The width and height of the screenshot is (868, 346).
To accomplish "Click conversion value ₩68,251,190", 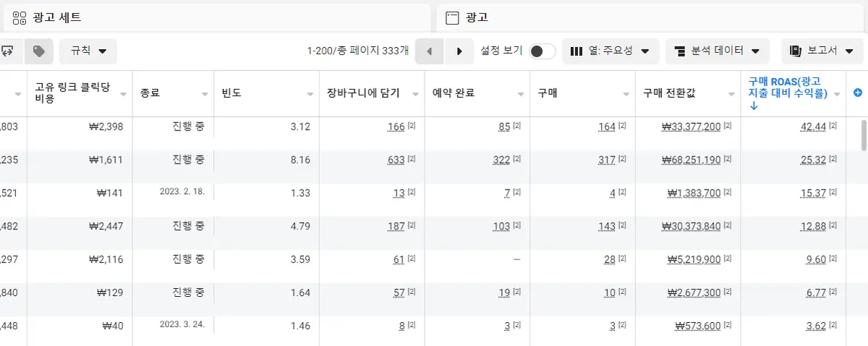I will point(691,160).
